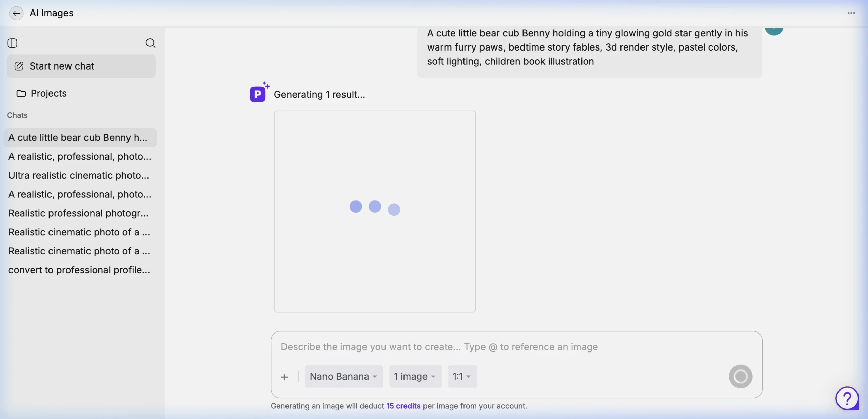Click the stop generation circle button
The height and width of the screenshot is (419, 868).
point(741,376)
